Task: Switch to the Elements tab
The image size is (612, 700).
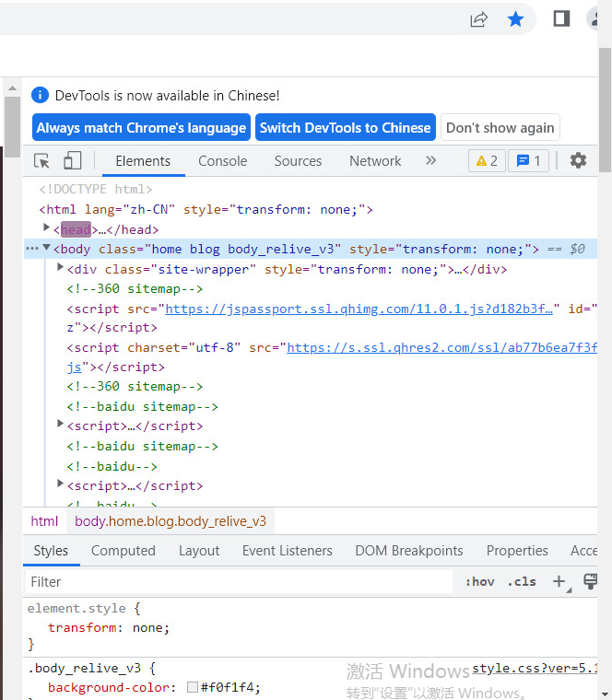Action: click(x=143, y=161)
